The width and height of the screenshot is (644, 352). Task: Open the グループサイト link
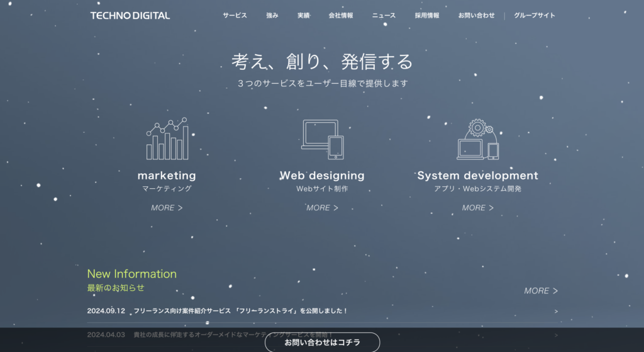click(x=535, y=15)
